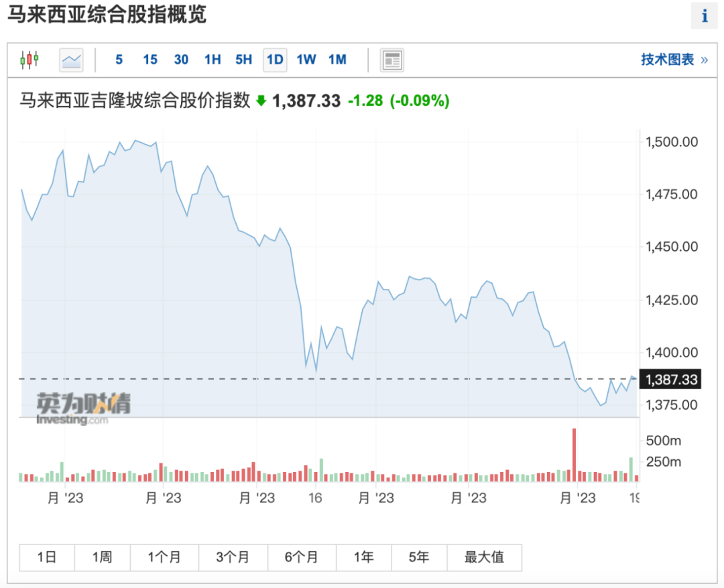Viewport: 724px width, 588px height.
Task: Click the green down arrow beside index price
Action: point(261,101)
